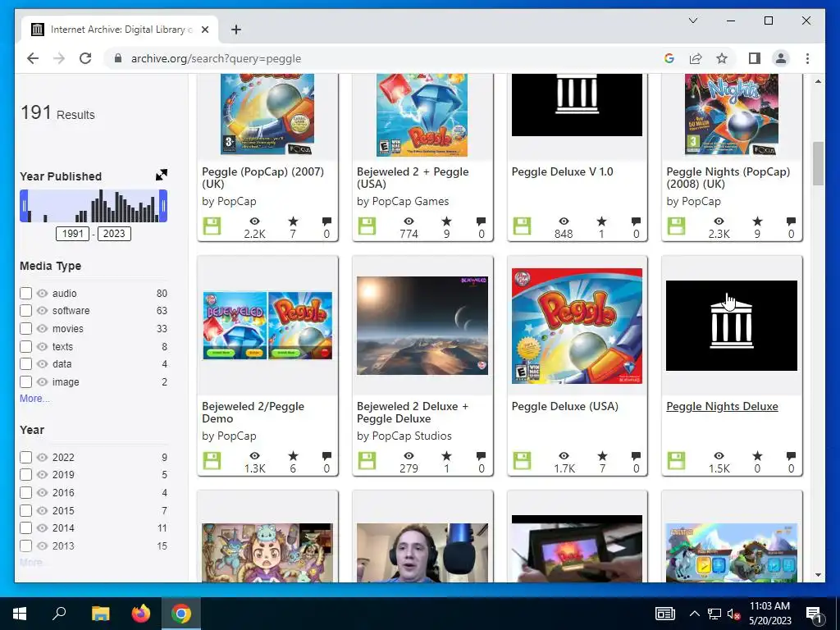Check the software media type checkbox
This screenshot has height=630, width=840.
(25, 310)
